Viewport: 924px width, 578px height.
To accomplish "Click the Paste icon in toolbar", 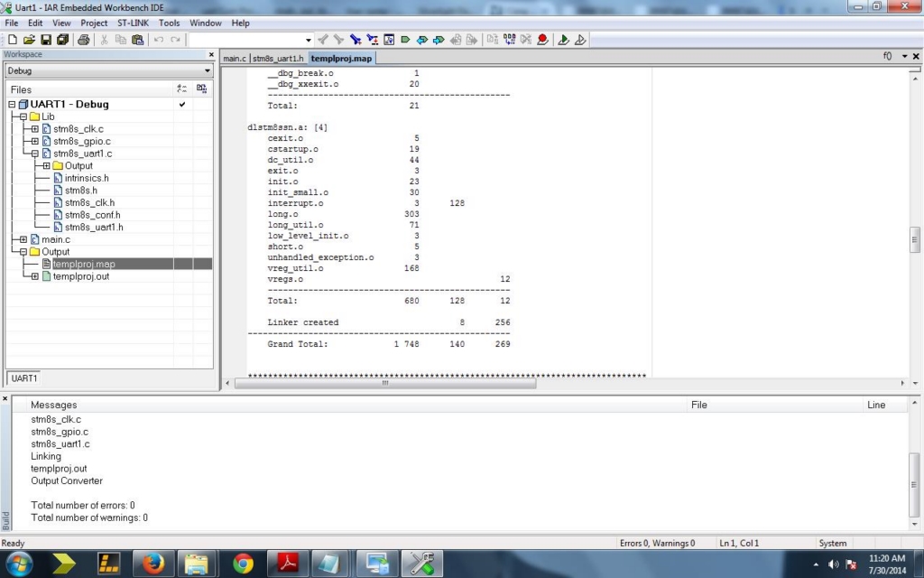I will tap(137, 40).
